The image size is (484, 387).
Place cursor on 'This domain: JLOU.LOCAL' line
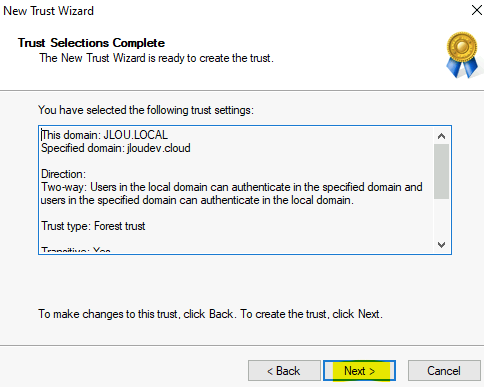coord(104,135)
